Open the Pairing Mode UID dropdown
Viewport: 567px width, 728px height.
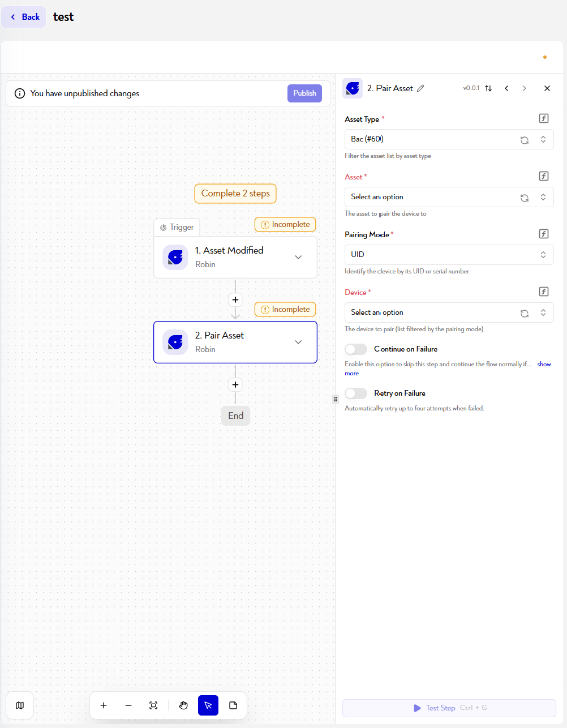tap(449, 255)
